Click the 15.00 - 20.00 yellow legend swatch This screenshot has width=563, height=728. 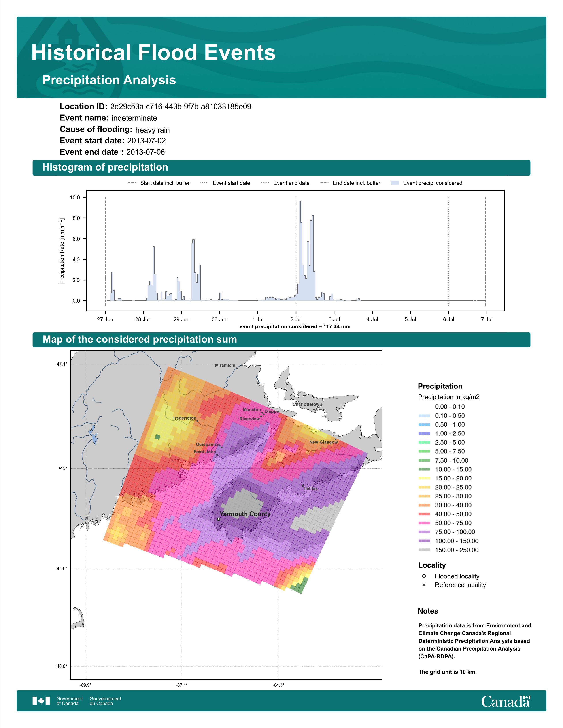424,478
